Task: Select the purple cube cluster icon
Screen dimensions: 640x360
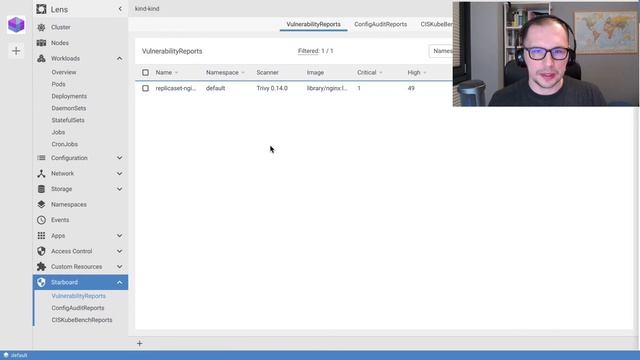Action: point(16,25)
